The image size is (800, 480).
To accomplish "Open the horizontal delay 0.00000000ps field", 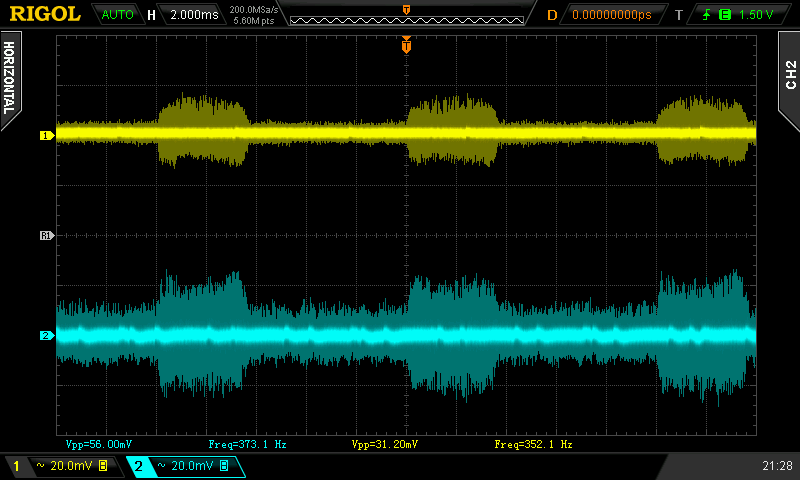I will (x=611, y=15).
